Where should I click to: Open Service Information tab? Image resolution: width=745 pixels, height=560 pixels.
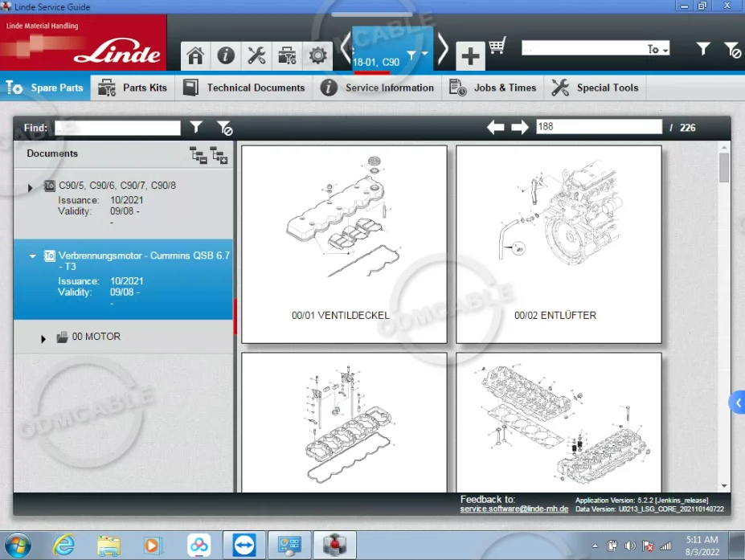point(377,88)
